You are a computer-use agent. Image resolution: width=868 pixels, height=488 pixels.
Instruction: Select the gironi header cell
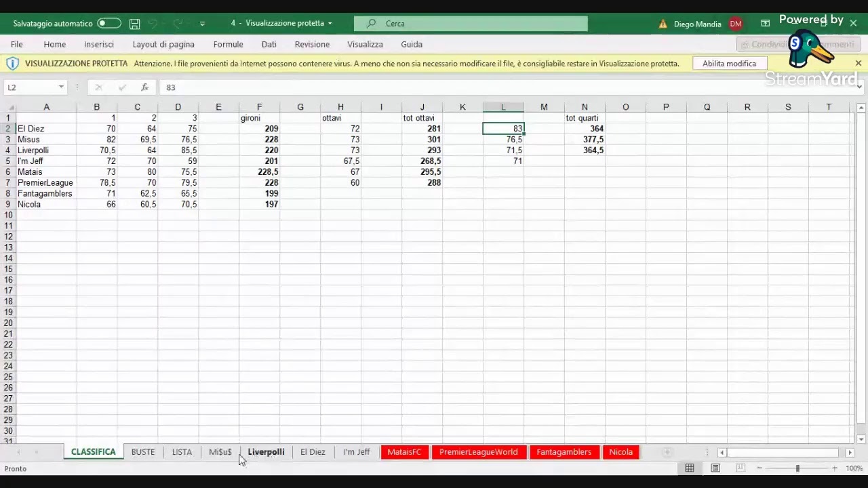[x=259, y=118]
